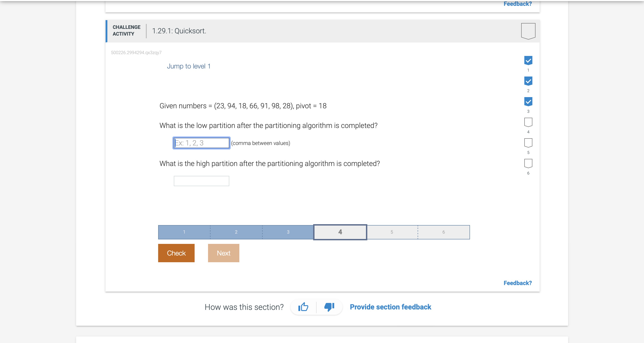Select the bookmark ribbon icon on the activity header
Viewport: 644px width, 343px height.
tap(528, 31)
